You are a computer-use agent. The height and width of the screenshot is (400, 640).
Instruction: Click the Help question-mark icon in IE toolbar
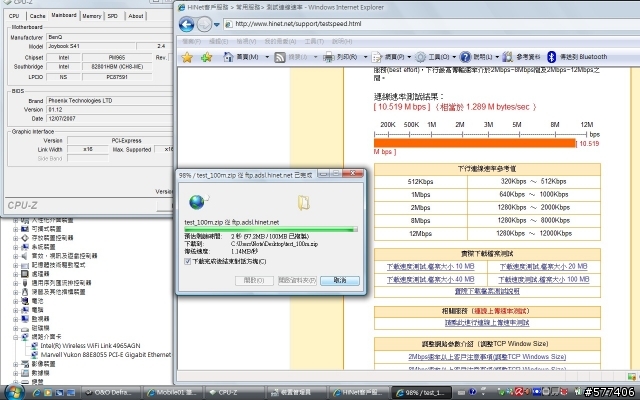click(465, 57)
